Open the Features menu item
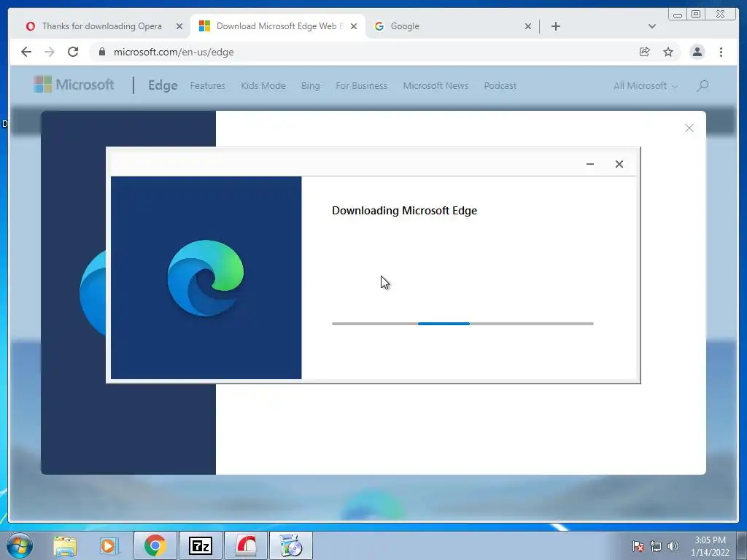The image size is (747, 560). click(x=207, y=86)
